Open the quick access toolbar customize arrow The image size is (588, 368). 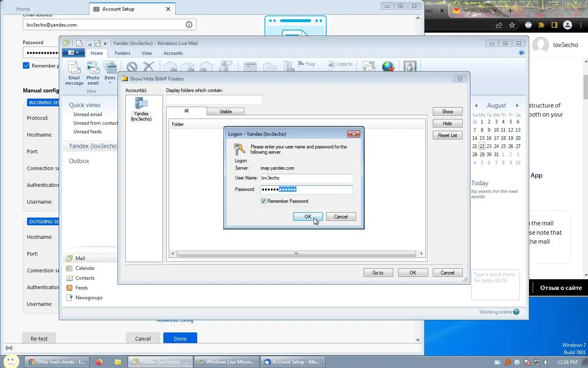tap(105, 43)
